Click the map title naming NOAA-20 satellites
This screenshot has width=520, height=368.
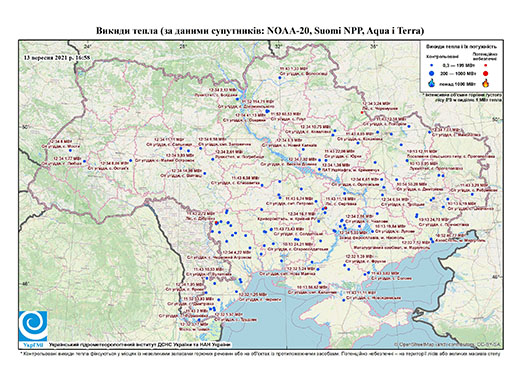(260, 31)
